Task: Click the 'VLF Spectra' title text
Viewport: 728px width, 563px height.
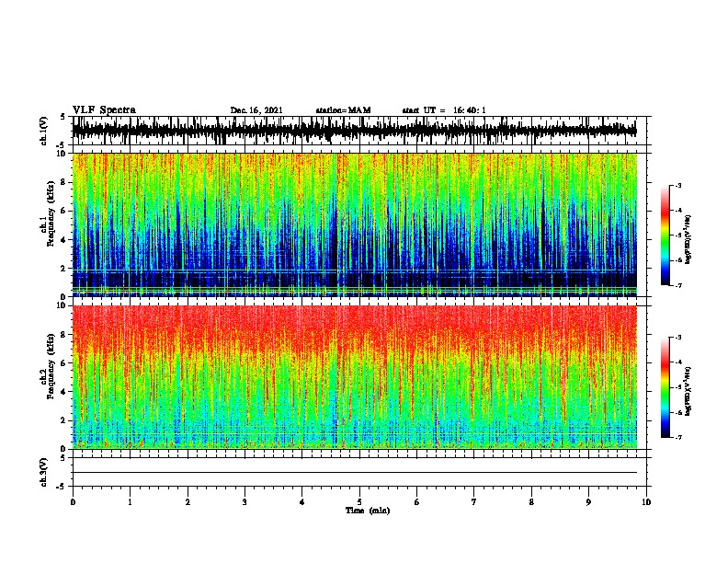Action: 104,110
